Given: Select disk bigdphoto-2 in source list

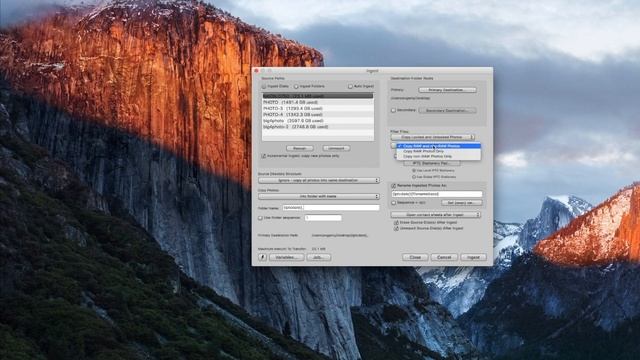Looking at the screenshot, I should point(318,127).
